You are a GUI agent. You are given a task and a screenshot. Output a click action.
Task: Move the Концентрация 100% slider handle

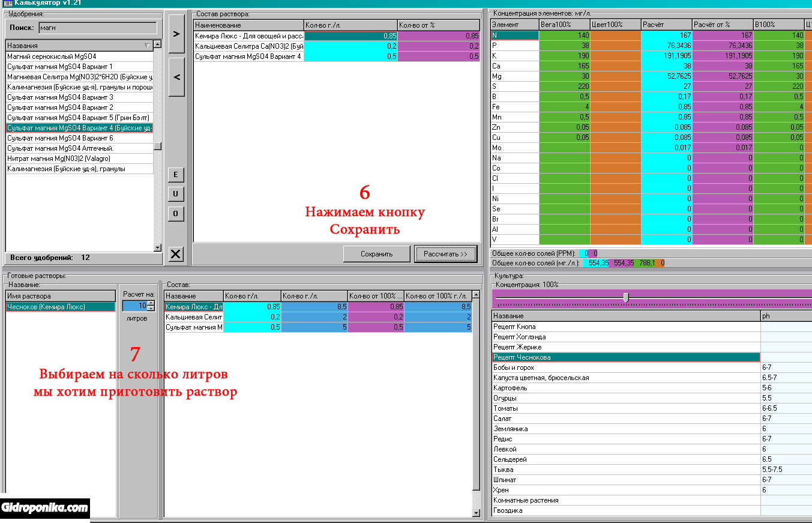pos(626,298)
